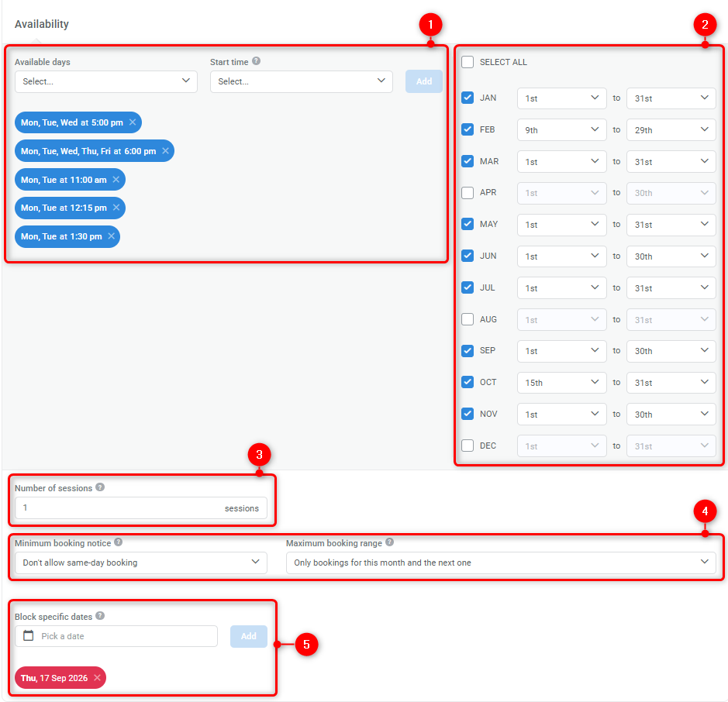Open the Available days dropdown
Image resolution: width=728 pixels, height=702 pixels.
(105, 81)
